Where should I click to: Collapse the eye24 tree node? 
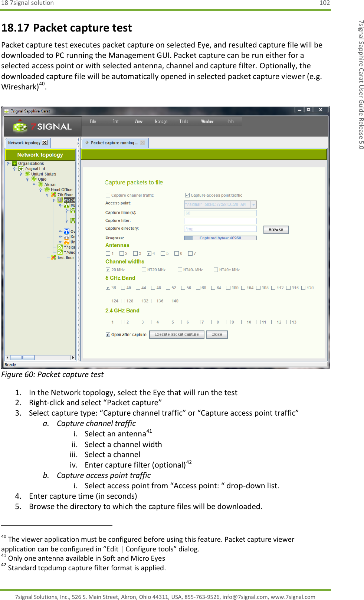tap(53, 200)
